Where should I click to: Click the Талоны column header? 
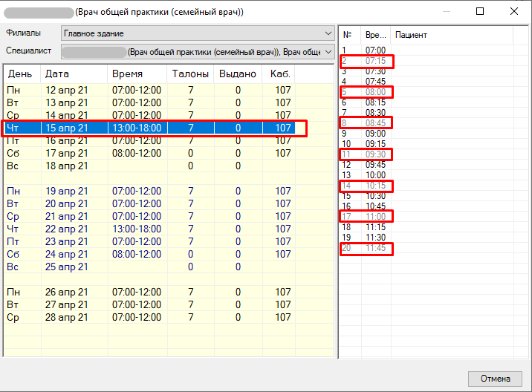coord(190,74)
